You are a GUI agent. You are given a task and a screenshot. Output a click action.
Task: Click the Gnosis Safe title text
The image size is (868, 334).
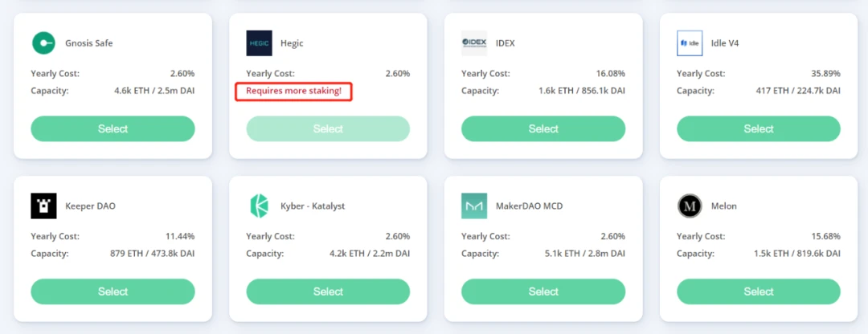coord(88,43)
